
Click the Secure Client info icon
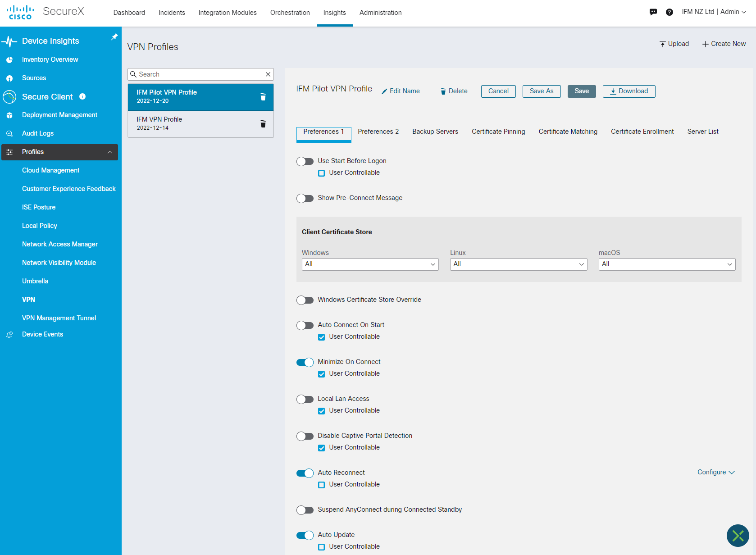point(82,96)
